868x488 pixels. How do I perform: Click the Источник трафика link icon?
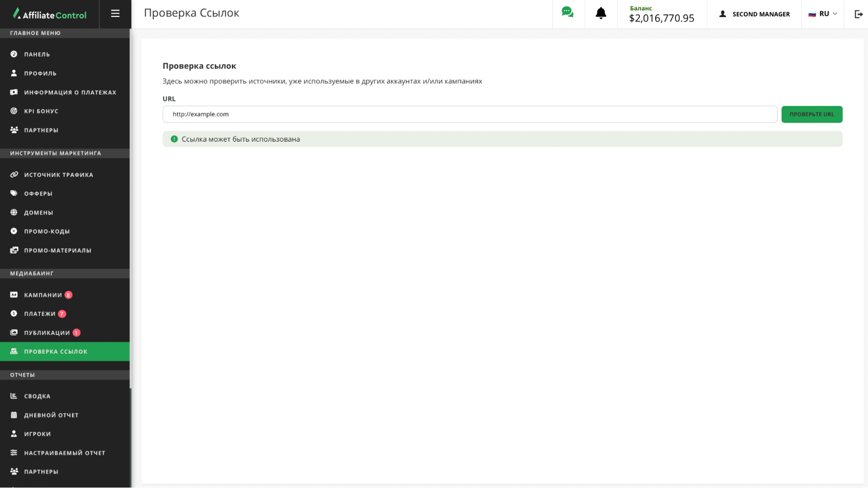14,175
